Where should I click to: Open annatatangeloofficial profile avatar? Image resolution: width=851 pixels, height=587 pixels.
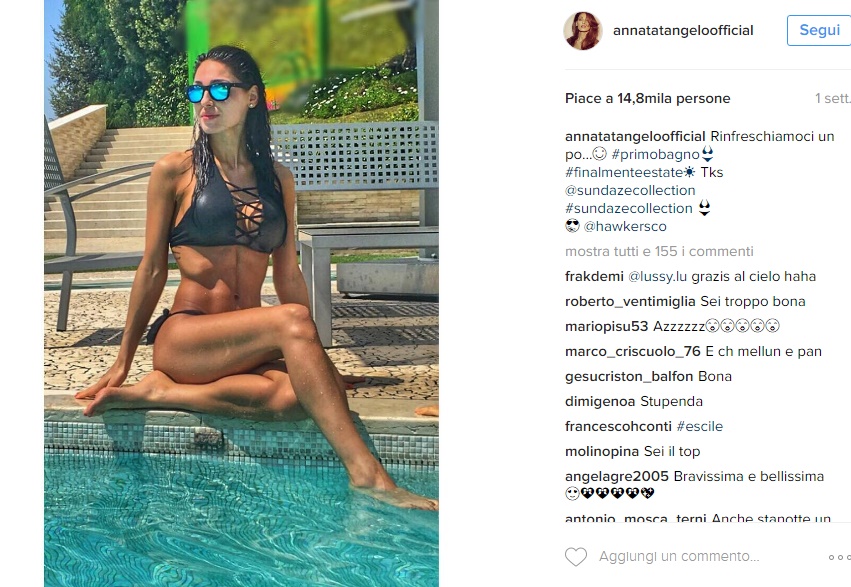coord(583,30)
